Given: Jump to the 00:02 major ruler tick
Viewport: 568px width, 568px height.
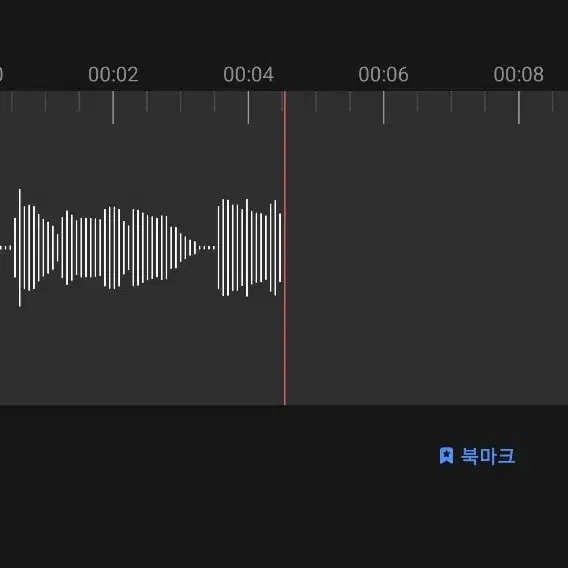Looking at the screenshot, I should click(x=113, y=107).
